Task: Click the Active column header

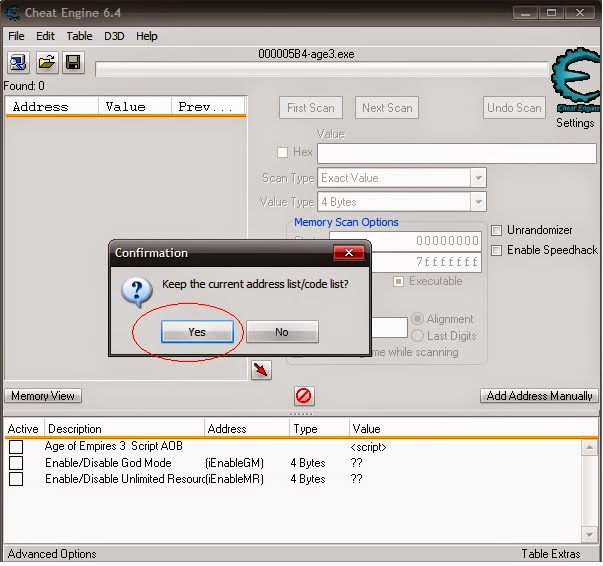Action: 23,429
